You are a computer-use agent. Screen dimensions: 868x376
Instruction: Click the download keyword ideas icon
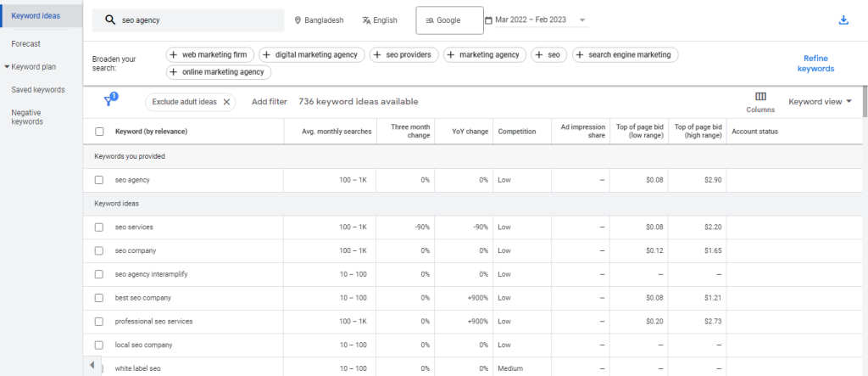click(x=843, y=20)
